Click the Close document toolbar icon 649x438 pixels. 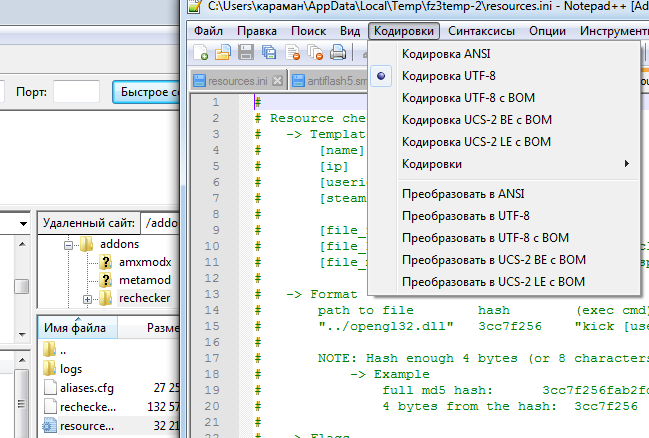coord(292,53)
